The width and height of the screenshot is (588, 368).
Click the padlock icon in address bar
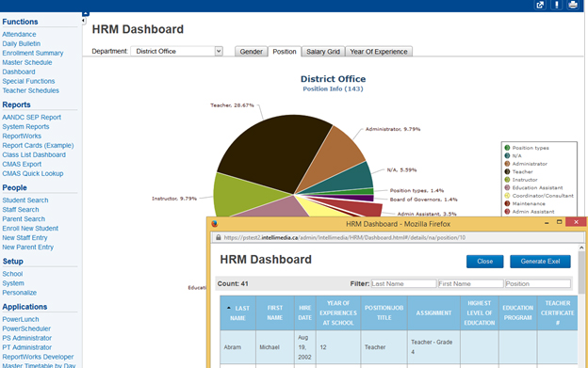pyautogui.click(x=219, y=237)
